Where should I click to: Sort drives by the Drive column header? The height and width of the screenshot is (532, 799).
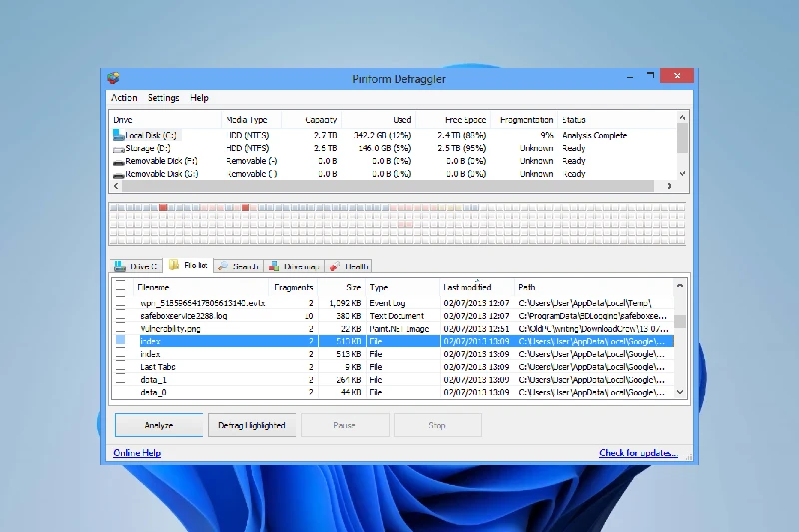[165, 120]
